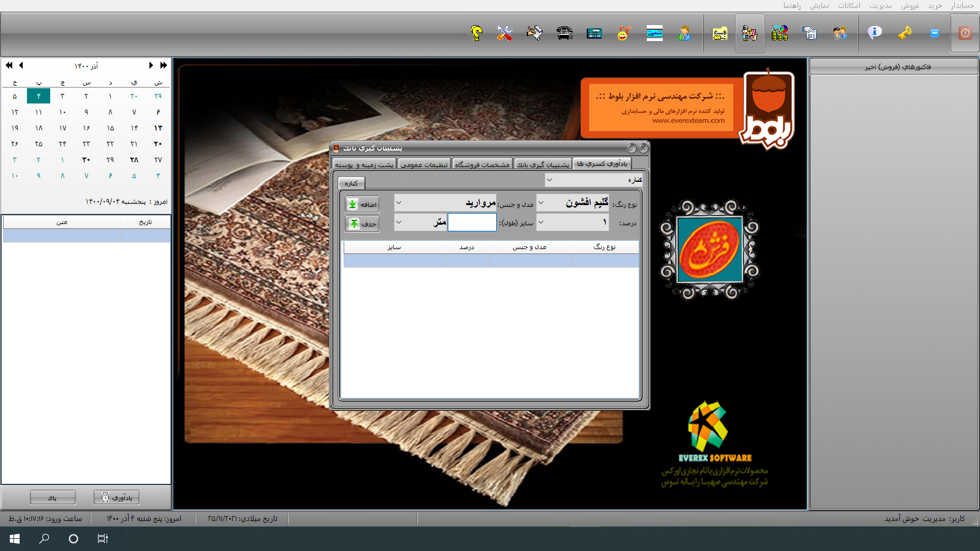
Task: Expand the نوع رنگ dropdown showing گلیم افشون
Action: point(541,203)
